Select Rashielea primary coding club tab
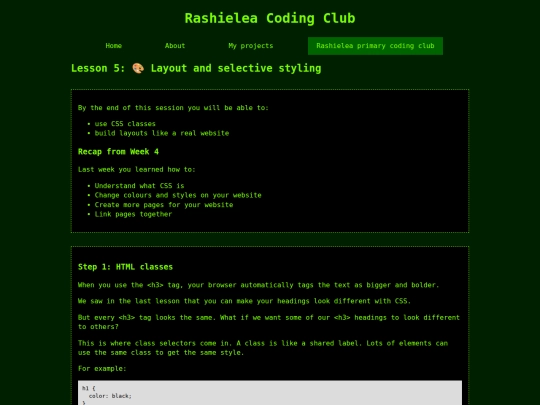The width and height of the screenshot is (540, 405). 375,46
